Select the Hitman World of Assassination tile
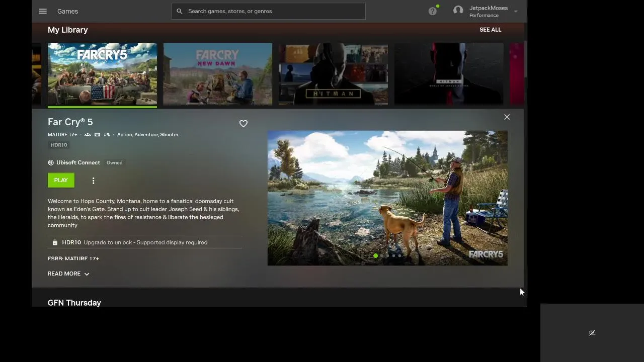644x362 pixels. click(x=449, y=74)
